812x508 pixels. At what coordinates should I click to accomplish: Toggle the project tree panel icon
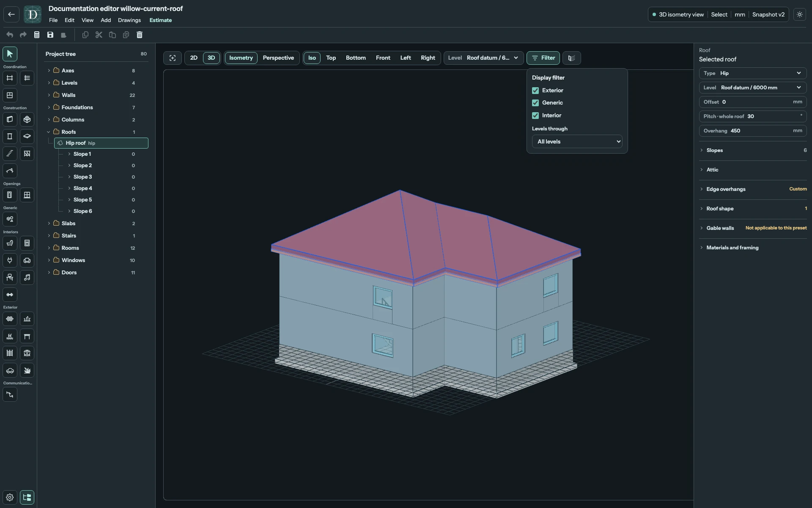click(27, 497)
